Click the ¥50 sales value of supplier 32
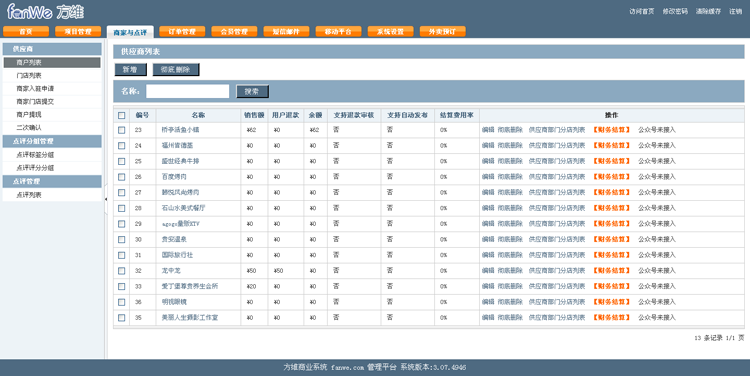This screenshot has width=750, height=376. [x=251, y=271]
